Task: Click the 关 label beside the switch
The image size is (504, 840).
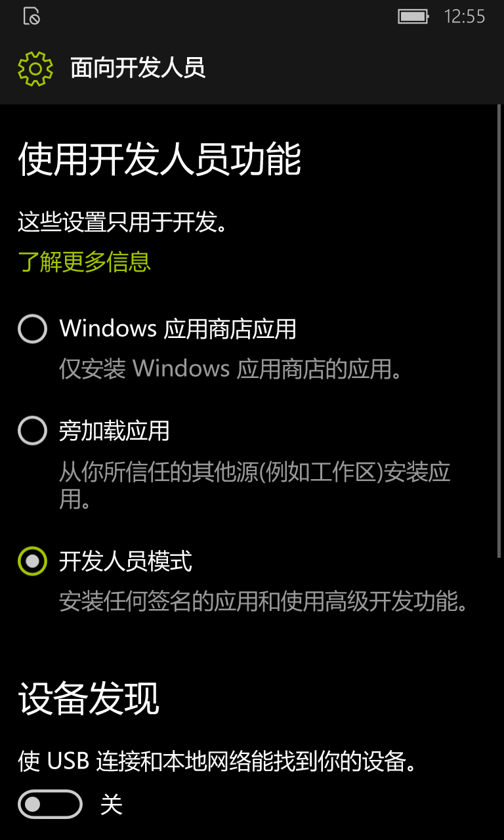Action: click(112, 805)
